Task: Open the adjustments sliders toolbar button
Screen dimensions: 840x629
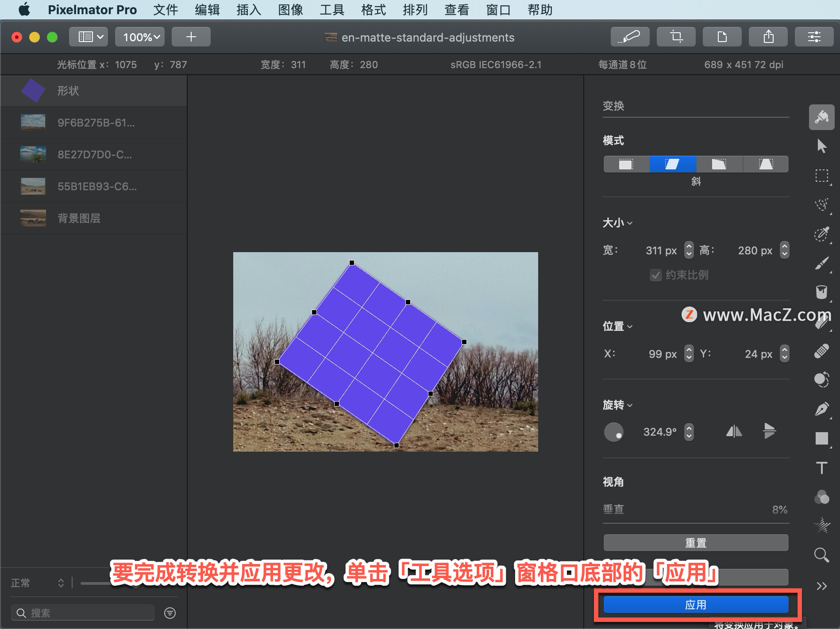Action: click(x=814, y=37)
